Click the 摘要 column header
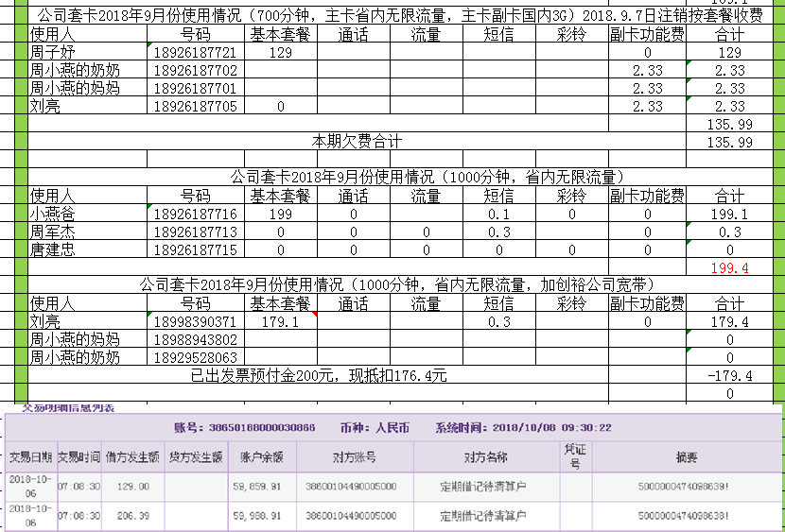Screen dimensions: 785x532 click(687, 457)
